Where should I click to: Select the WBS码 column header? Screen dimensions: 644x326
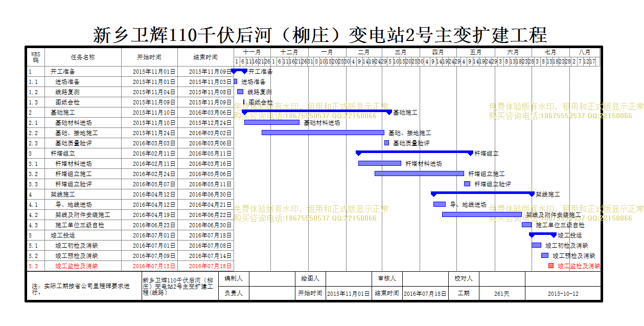click(x=35, y=57)
